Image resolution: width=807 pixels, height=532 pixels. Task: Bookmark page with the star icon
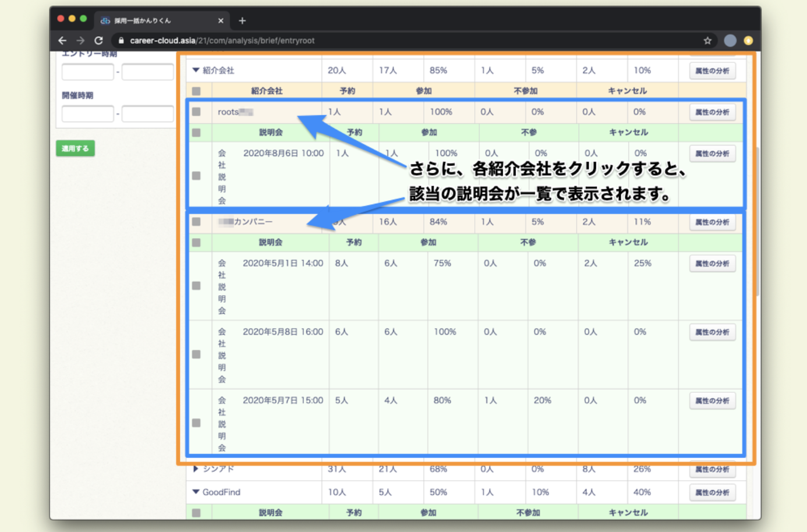pyautogui.click(x=707, y=41)
